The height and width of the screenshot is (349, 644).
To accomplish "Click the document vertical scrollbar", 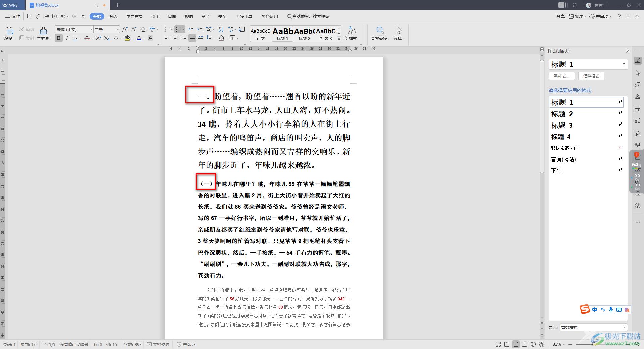I will (542, 116).
